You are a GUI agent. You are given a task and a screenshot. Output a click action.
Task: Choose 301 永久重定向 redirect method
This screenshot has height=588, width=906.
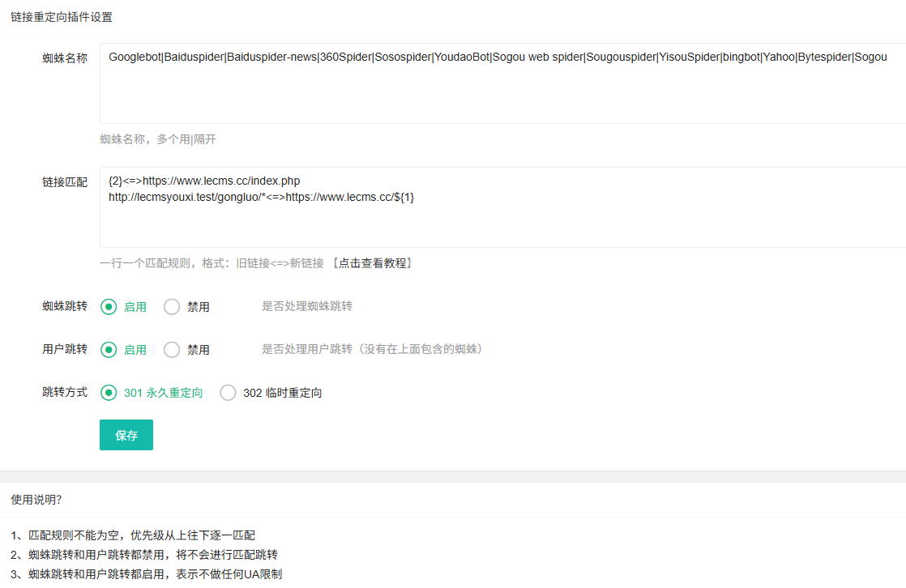(109, 393)
